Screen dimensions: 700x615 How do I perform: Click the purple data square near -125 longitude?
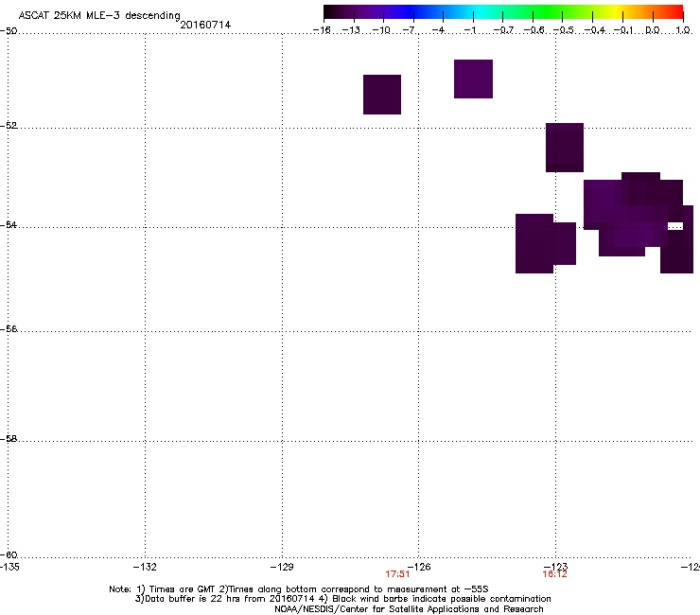pyautogui.click(x=473, y=79)
